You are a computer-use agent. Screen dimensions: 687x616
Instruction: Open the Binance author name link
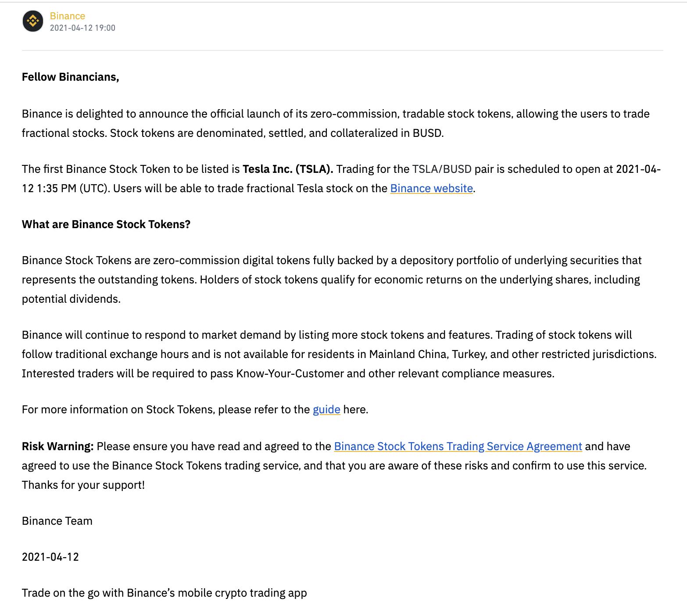(67, 16)
